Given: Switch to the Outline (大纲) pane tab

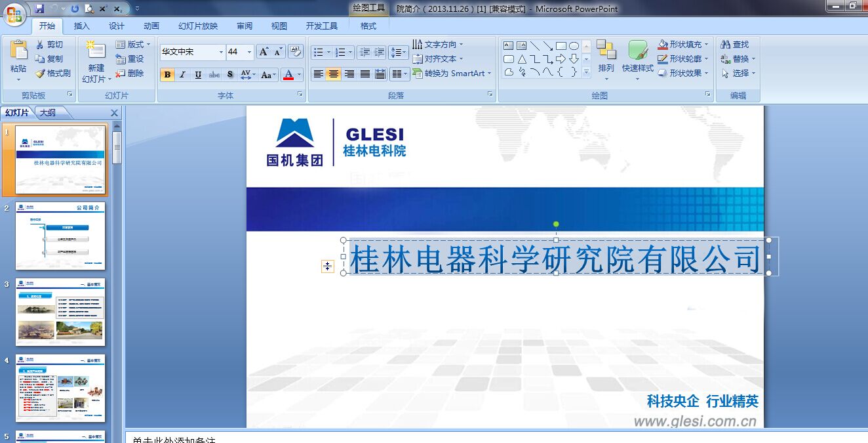Looking at the screenshot, I should [48, 113].
